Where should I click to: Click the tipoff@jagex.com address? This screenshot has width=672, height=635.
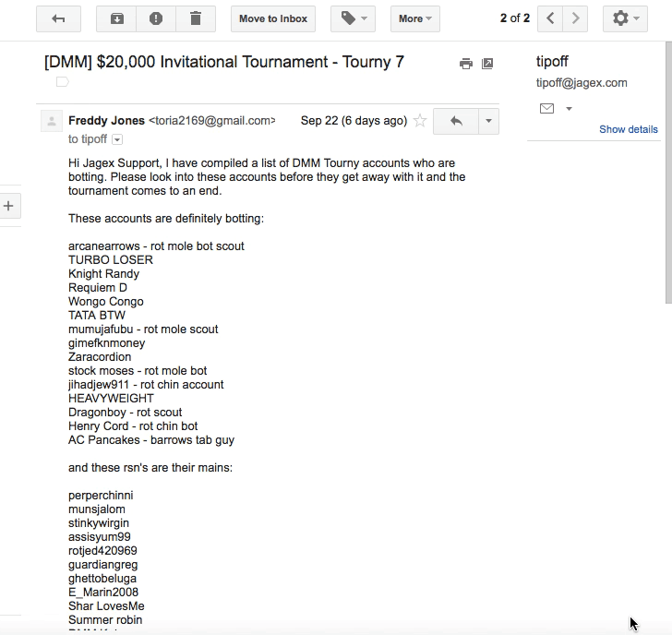pyautogui.click(x=582, y=83)
